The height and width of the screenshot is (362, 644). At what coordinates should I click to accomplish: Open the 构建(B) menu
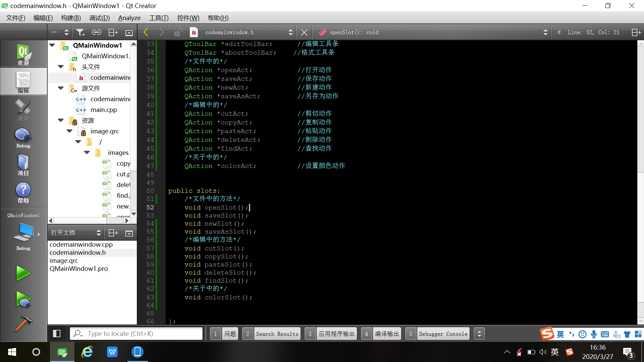(70, 18)
